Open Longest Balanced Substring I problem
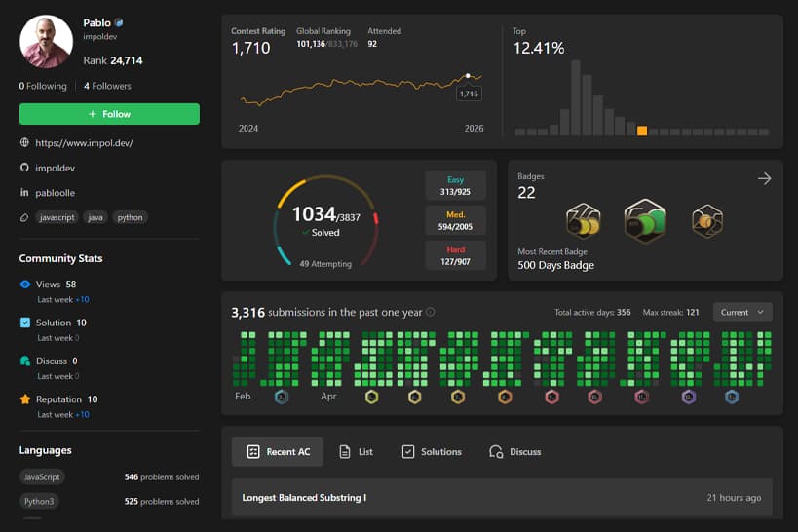 (304, 498)
